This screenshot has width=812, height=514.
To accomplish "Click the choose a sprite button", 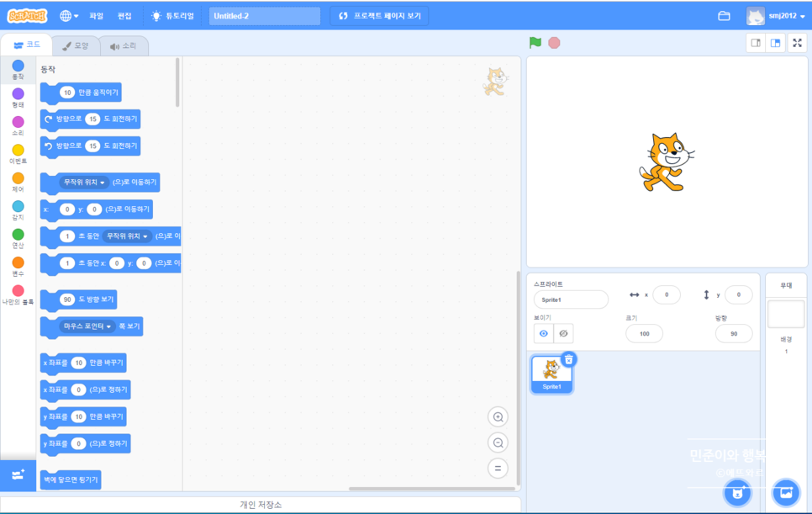I will point(737,492).
